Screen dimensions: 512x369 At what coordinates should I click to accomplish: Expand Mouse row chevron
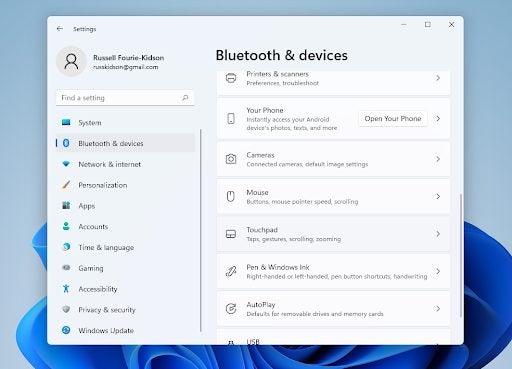[x=438, y=196]
